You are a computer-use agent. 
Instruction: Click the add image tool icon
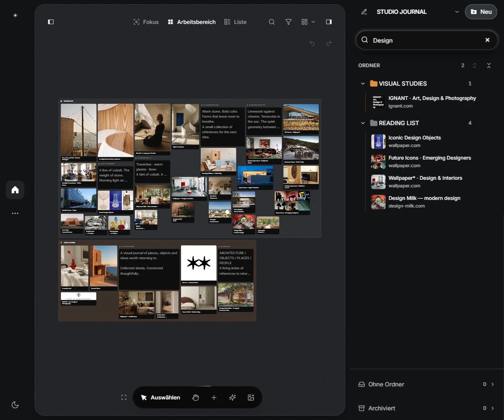[x=251, y=397]
